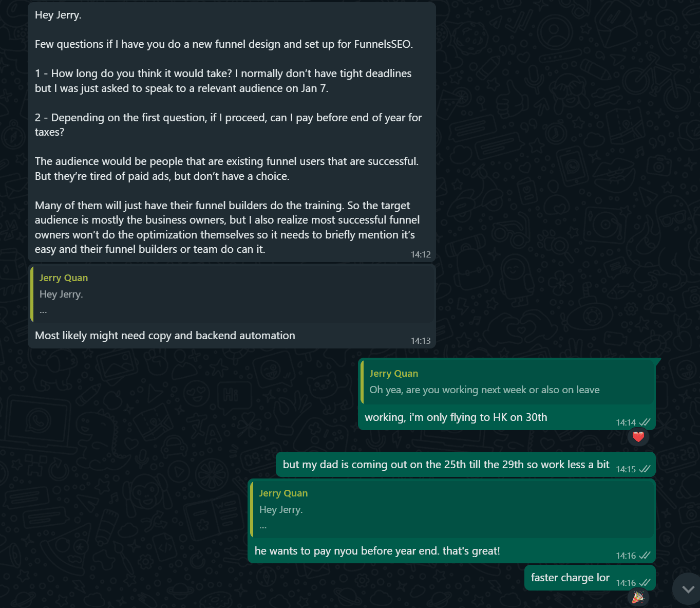
Task: Click read ticks on year end message
Action: [x=645, y=556]
